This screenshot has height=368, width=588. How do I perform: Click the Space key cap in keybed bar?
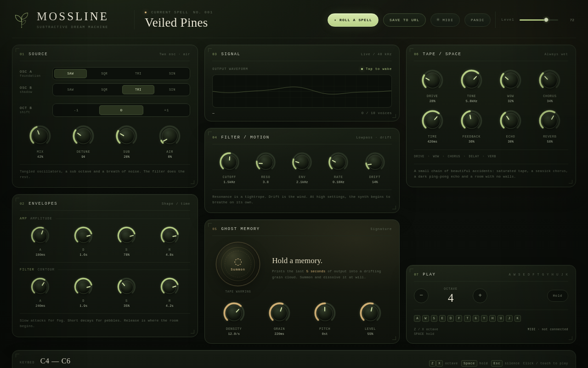click(x=469, y=363)
